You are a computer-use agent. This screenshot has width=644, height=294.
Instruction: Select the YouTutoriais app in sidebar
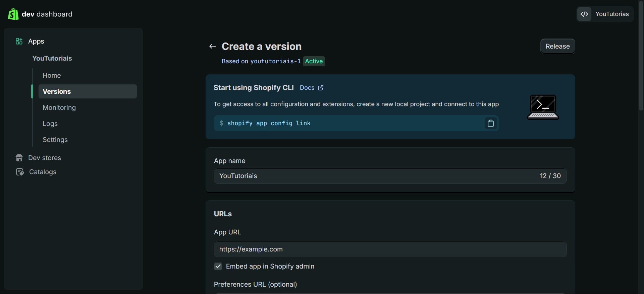coord(52,58)
